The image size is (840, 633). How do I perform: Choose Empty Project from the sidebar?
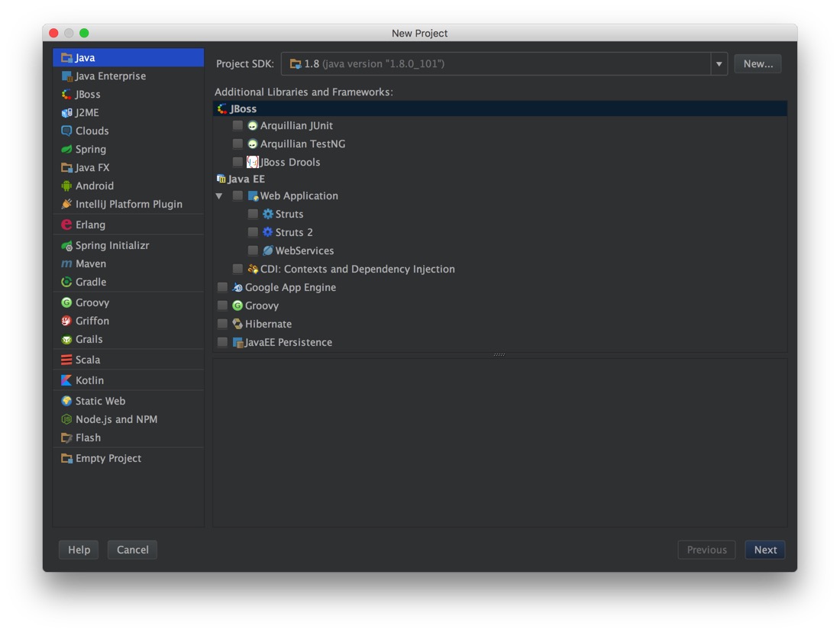point(108,458)
